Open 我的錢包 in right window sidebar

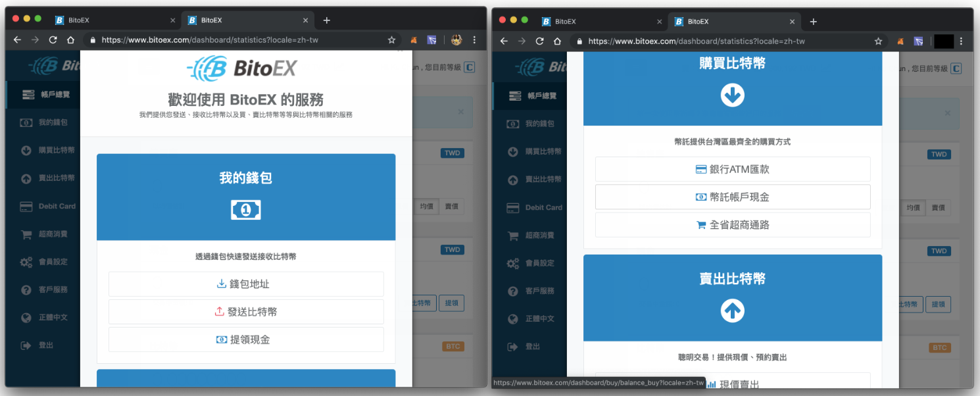529,124
